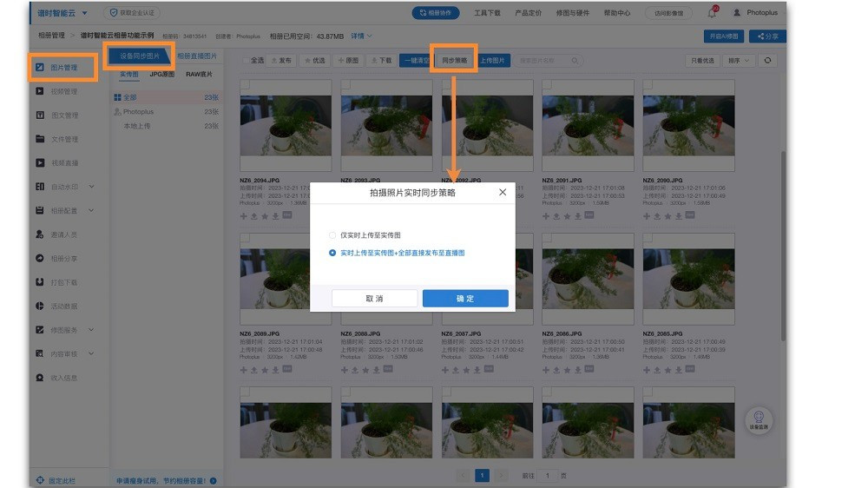Click the star icon under NZ6_2094.JPG
868x488 pixels.
(x=265, y=216)
